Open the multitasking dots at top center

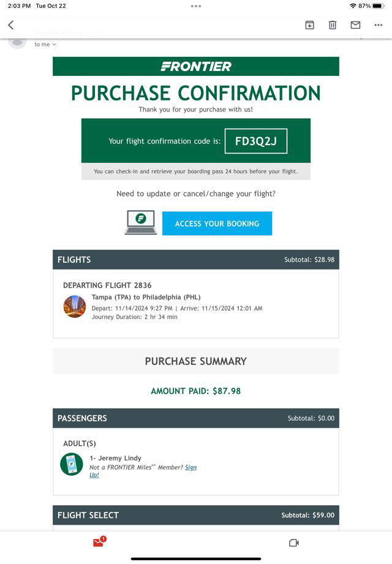[196, 6]
